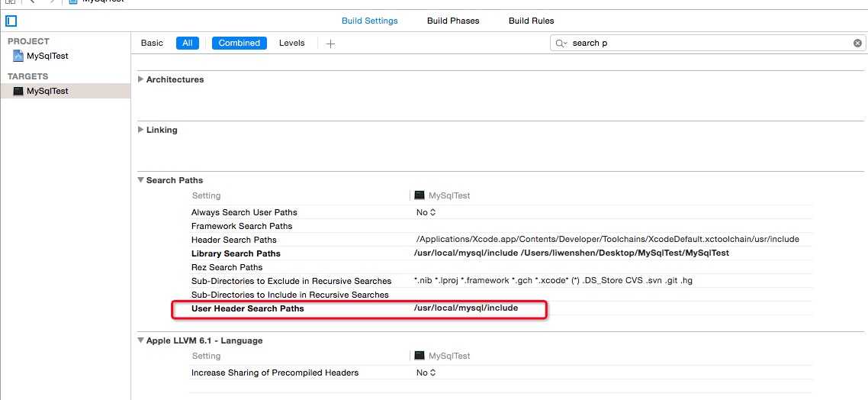Click Setting column header in Search Paths
This screenshot has height=400, width=868.
point(207,195)
